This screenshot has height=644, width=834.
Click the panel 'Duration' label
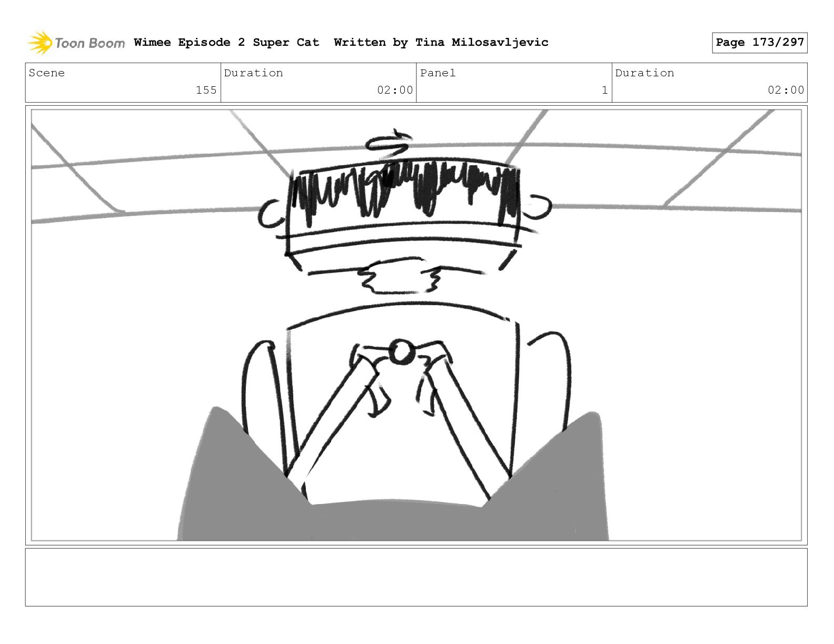pos(644,73)
